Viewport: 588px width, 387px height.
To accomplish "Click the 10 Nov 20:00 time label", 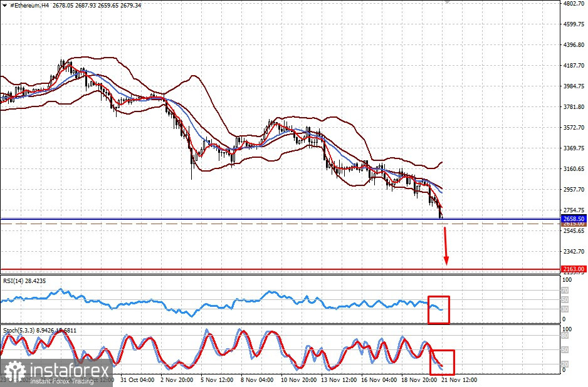I will click(298, 380).
